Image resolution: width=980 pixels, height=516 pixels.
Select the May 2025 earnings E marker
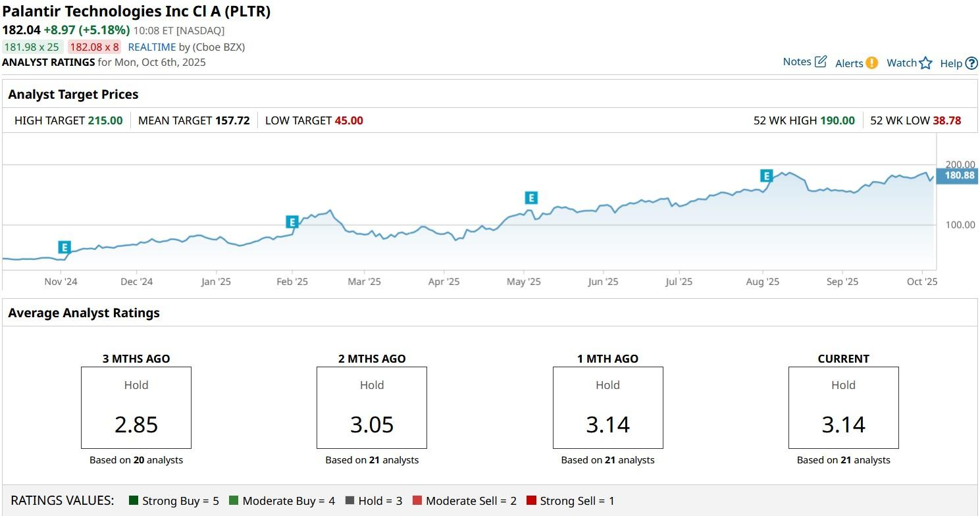tap(531, 197)
